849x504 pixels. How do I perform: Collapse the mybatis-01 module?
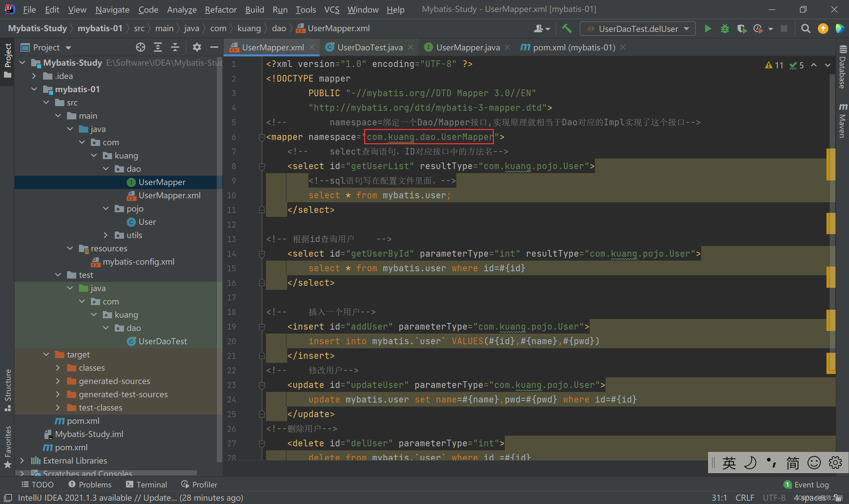[34, 89]
